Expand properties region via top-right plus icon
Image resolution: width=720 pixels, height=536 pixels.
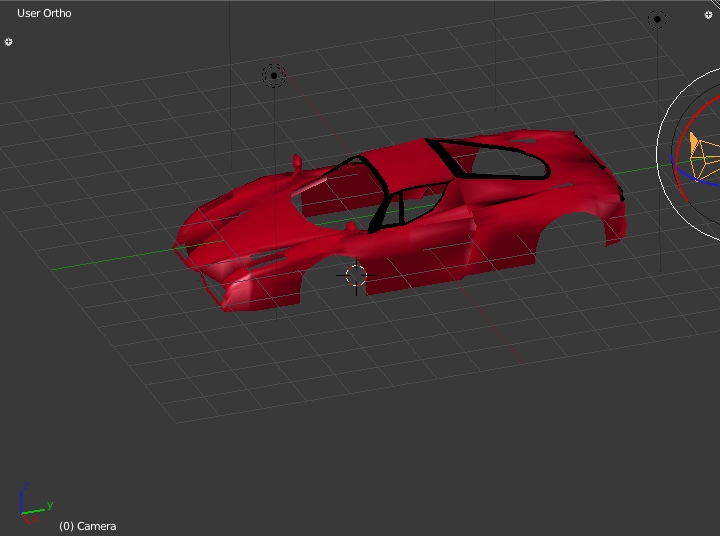click(709, 15)
